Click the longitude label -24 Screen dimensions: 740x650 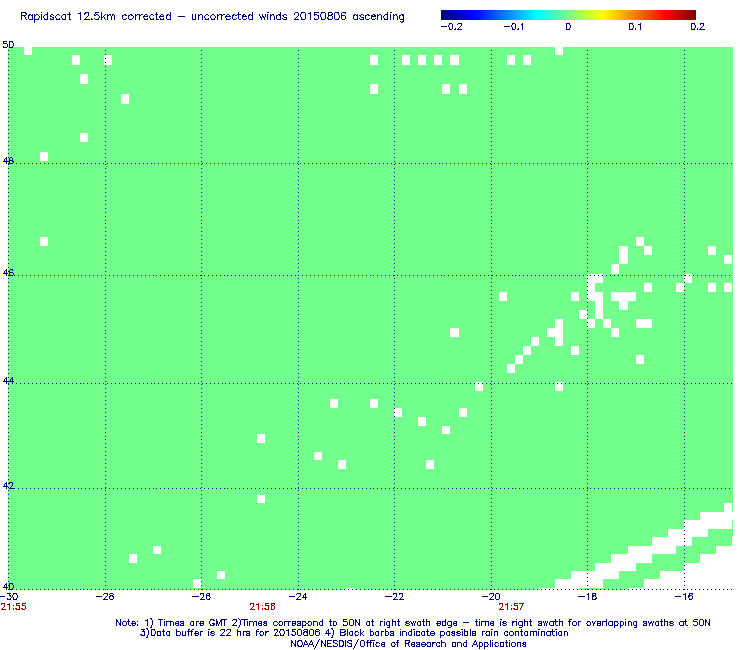(x=298, y=597)
